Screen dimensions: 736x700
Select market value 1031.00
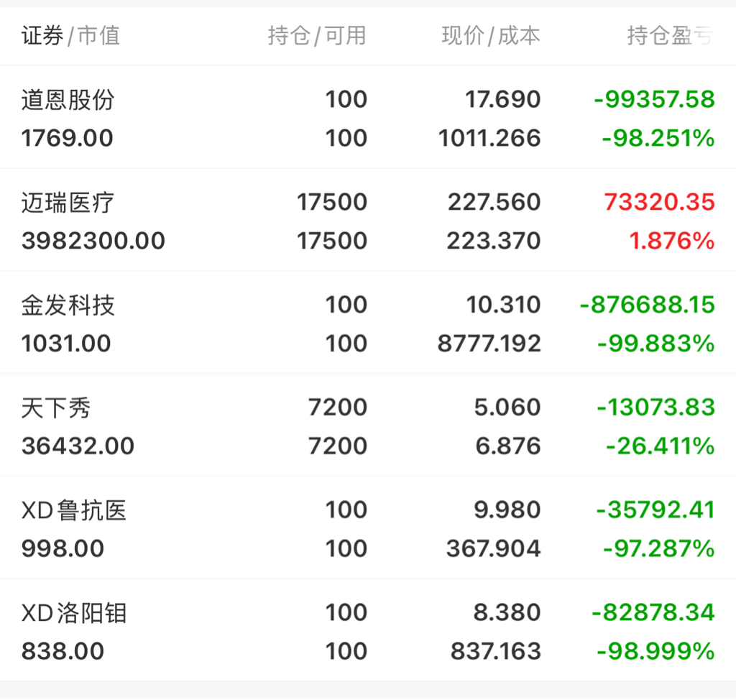66,344
